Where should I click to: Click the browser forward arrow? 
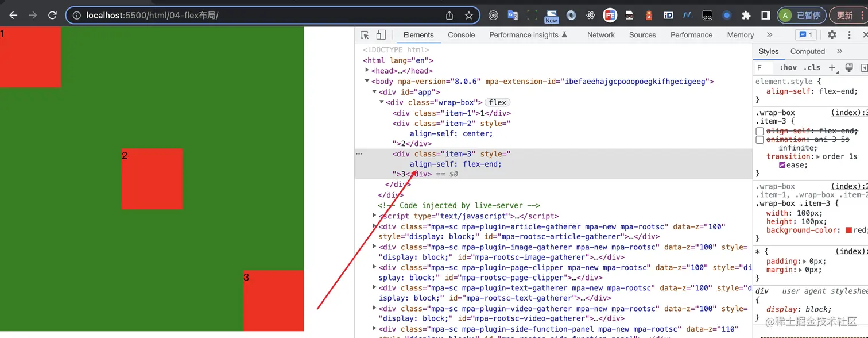[33, 16]
